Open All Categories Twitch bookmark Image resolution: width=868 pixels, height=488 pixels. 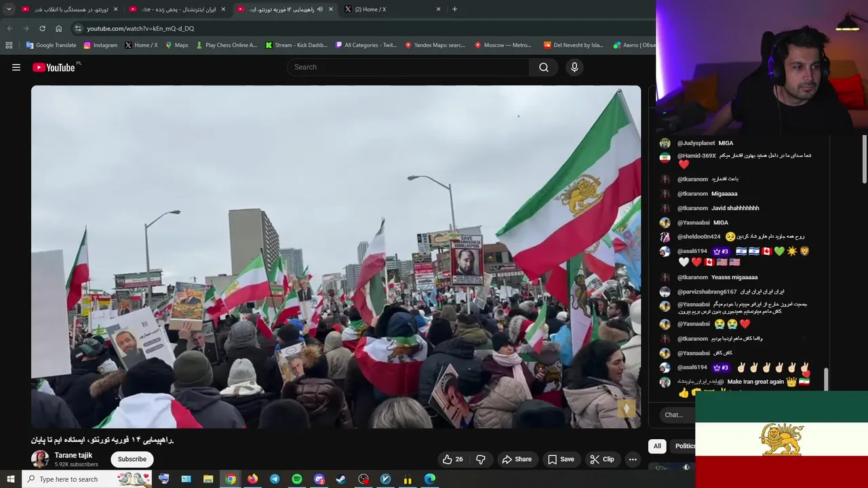pyautogui.click(x=366, y=45)
